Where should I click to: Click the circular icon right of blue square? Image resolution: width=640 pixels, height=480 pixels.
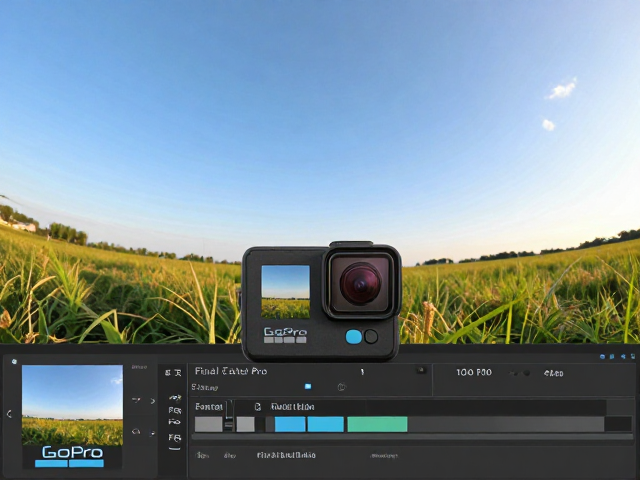coord(342,387)
